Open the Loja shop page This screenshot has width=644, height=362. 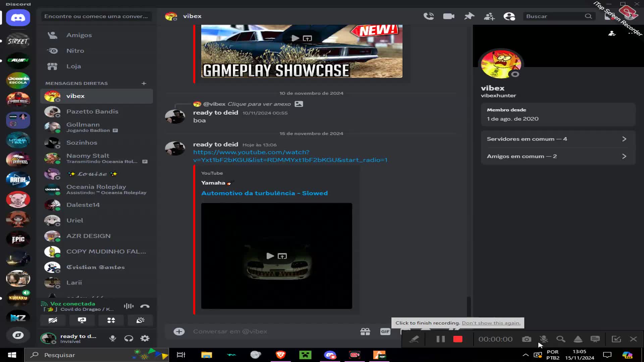point(97,66)
